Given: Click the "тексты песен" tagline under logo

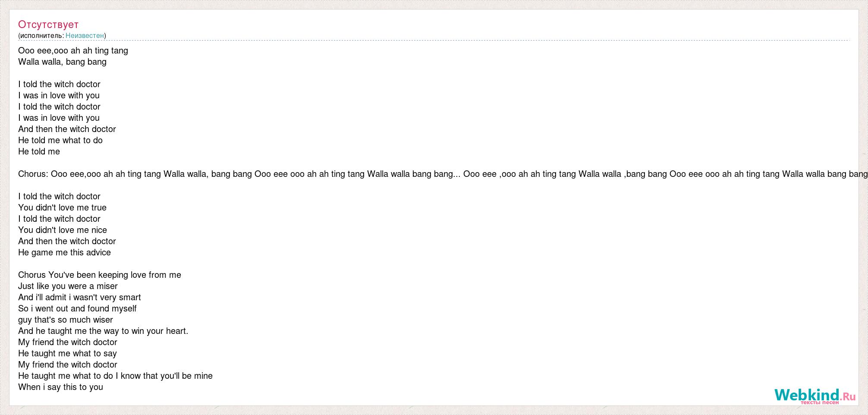Looking at the screenshot, I should 820,402.
